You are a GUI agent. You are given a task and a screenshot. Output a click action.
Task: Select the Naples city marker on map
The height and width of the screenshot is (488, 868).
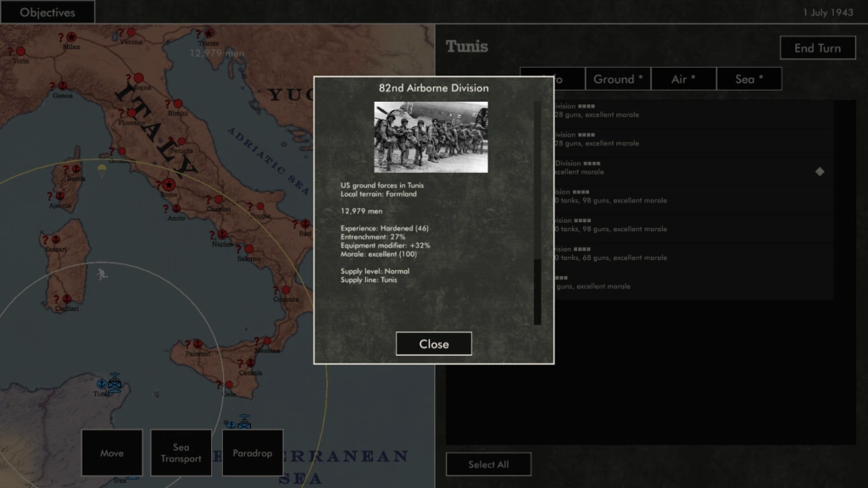pyautogui.click(x=222, y=234)
